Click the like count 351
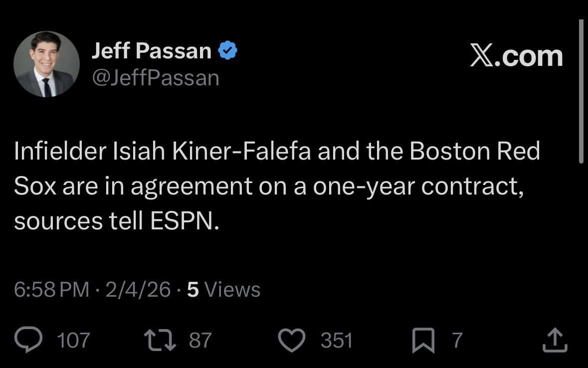The width and height of the screenshot is (588, 368). click(336, 340)
